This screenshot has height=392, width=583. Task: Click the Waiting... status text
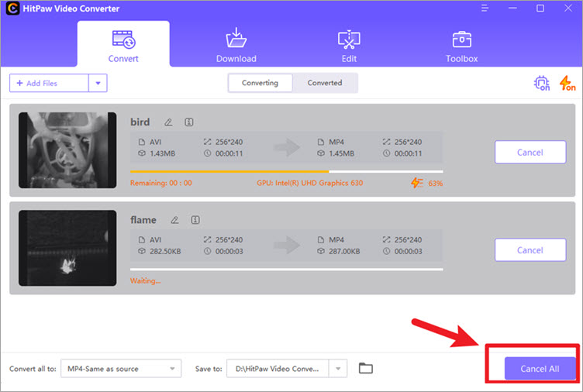[146, 281]
